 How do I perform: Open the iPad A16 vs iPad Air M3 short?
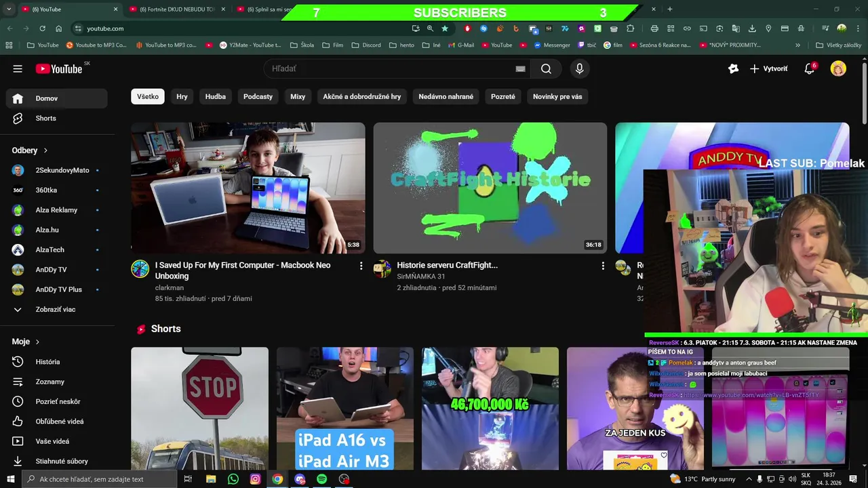pyautogui.click(x=344, y=409)
